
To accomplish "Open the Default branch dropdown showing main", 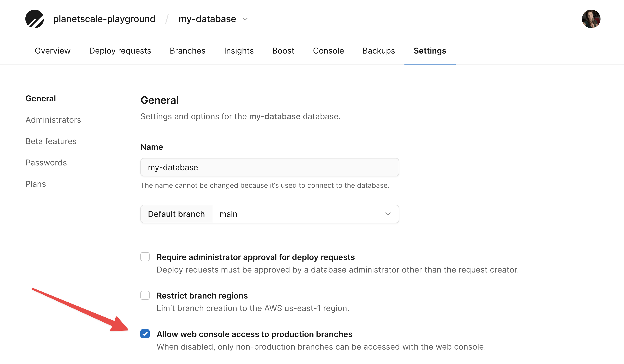I will point(305,214).
